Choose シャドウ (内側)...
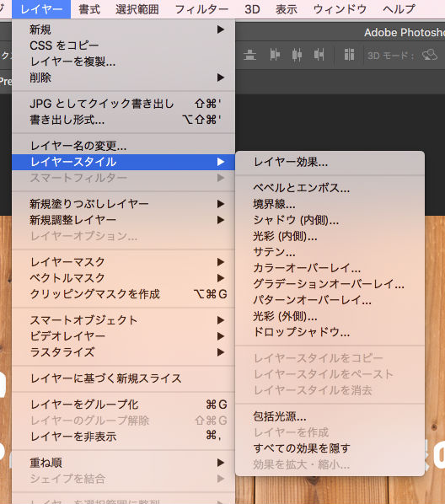Viewport: 445px width, 504px height. [330, 220]
